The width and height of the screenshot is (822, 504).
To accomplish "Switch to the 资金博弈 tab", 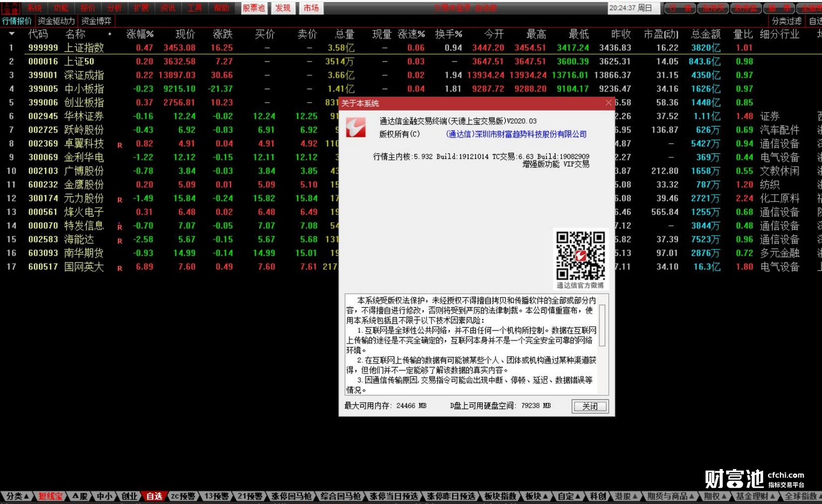I will point(96,21).
